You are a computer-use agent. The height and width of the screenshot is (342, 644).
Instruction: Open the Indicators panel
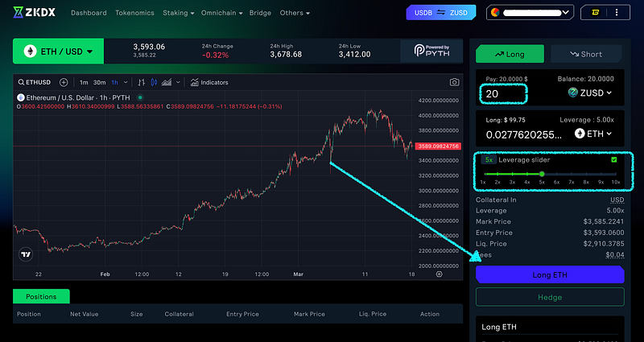209,82
